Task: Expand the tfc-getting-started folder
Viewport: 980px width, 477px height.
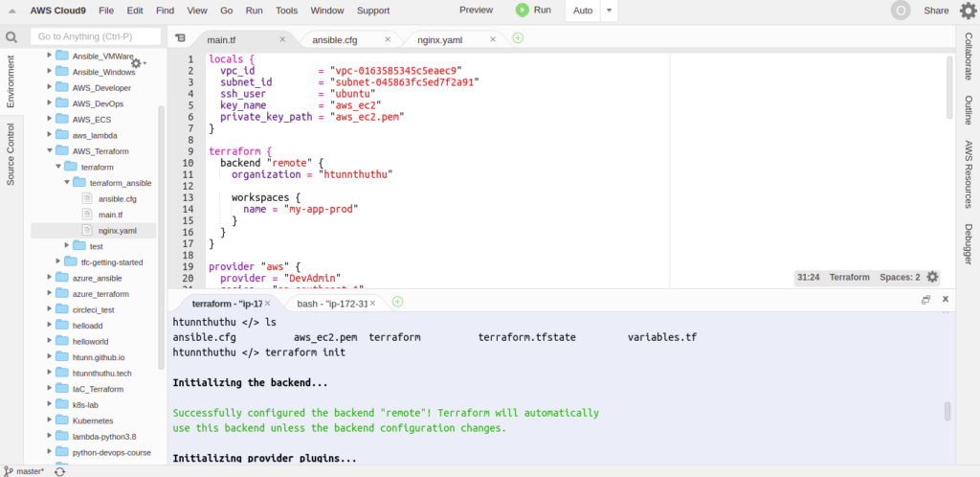Action: point(58,261)
